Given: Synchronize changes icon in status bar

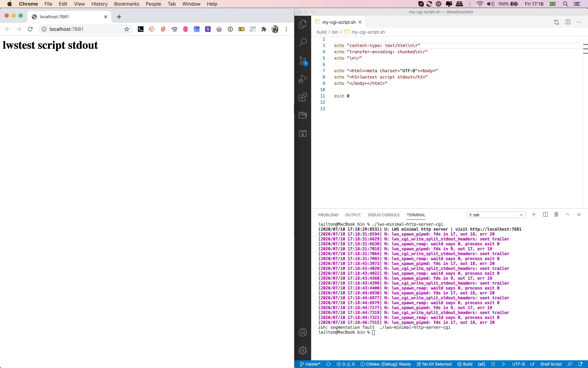Looking at the screenshot, I should click(x=328, y=364).
